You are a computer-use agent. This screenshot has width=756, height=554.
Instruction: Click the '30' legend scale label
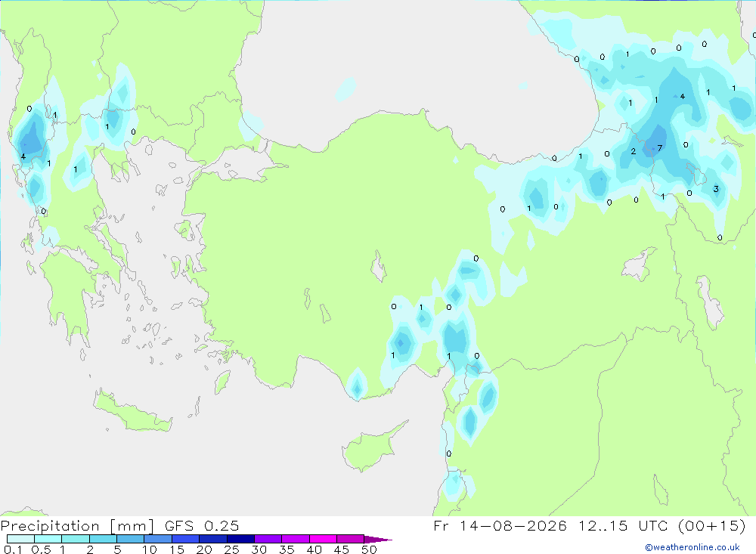259,549
